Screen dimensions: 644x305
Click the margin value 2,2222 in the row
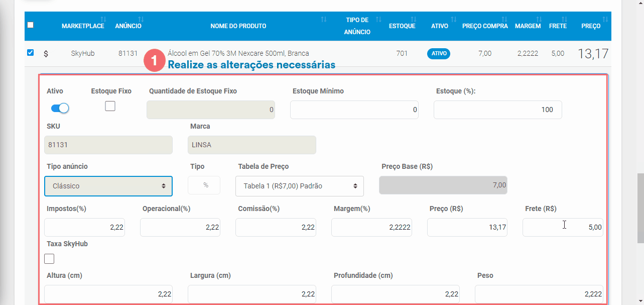tap(528, 53)
